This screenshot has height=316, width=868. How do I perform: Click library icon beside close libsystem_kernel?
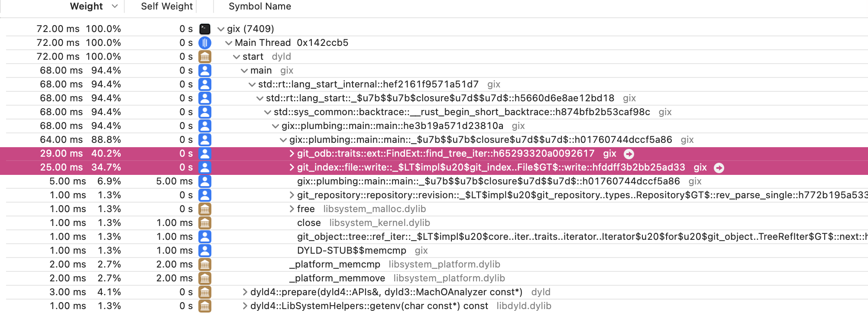[205, 223]
